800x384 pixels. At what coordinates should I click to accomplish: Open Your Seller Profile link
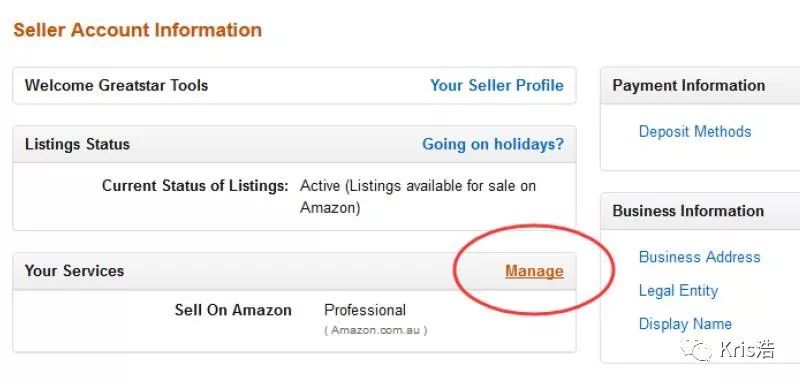click(497, 85)
